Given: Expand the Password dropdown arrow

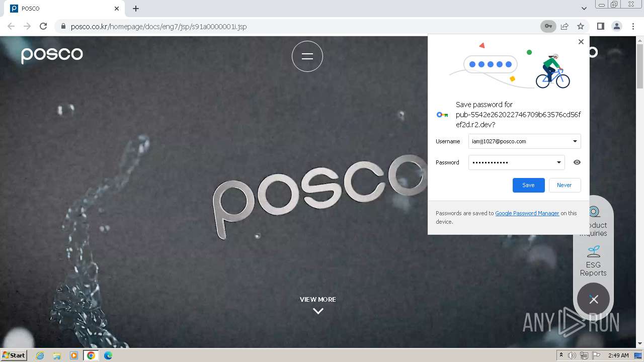Looking at the screenshot, I should [558, 162].
